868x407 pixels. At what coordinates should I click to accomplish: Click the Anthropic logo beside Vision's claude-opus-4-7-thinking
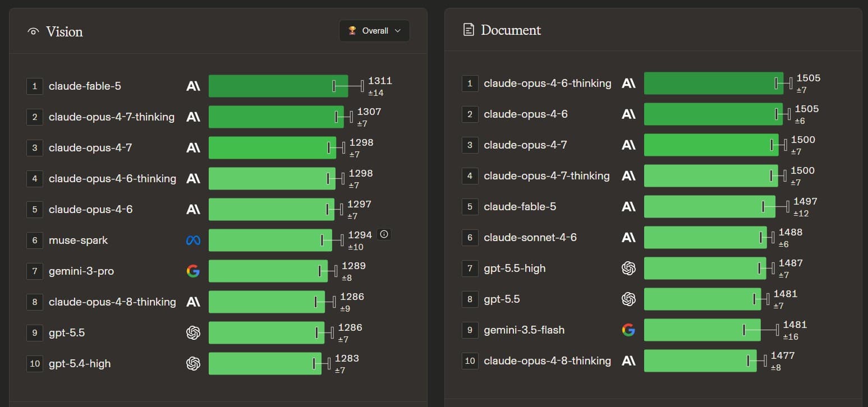(x=193, y=117)
